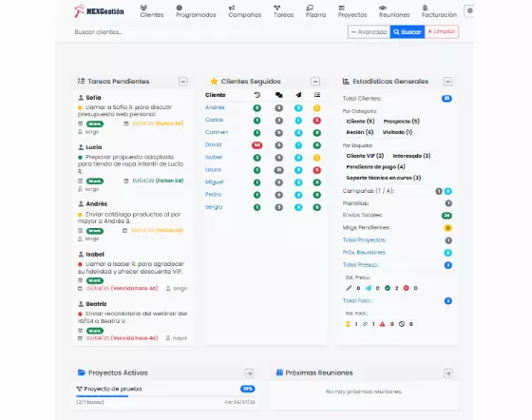532x420 pixels.
Task: Open the Total Proyectos link
Action: 365,239
